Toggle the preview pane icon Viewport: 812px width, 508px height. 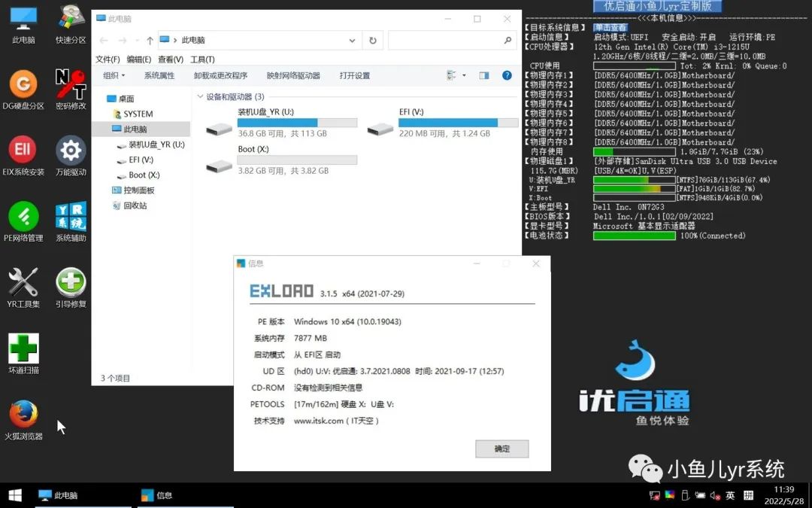click(x=484, y=75)
